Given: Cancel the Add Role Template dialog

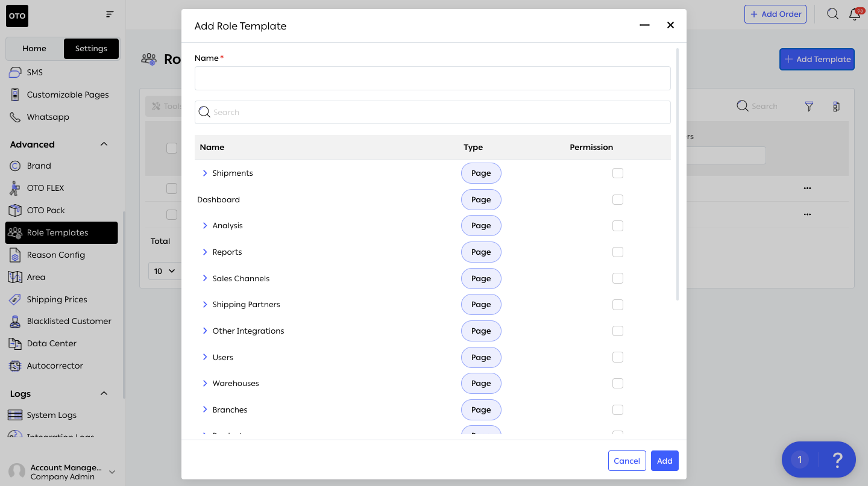Looking at the screenshot, I should point(626,461).
